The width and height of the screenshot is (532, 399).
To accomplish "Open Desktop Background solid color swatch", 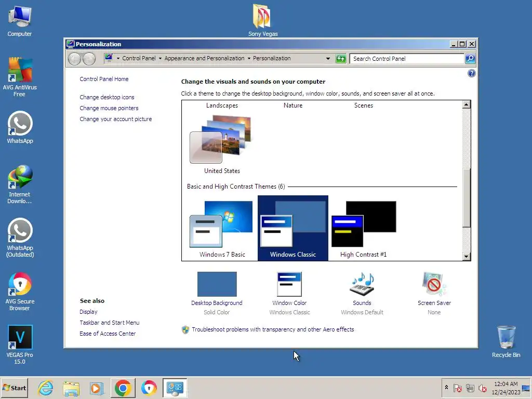I will coord(217,284).
